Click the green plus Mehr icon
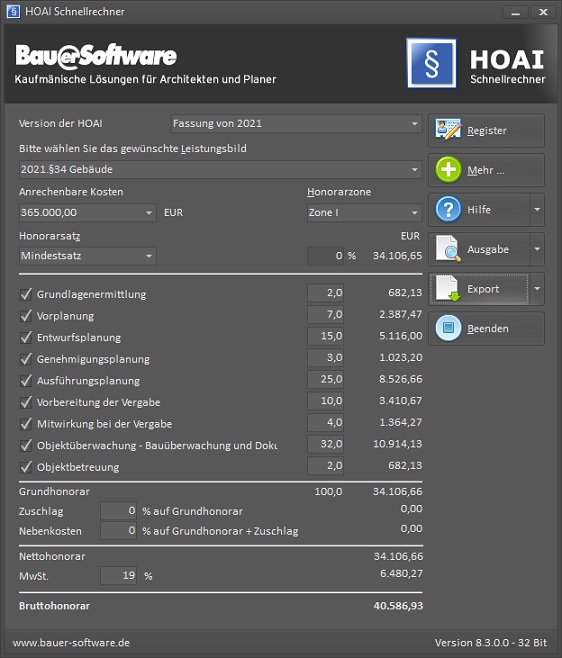The image size is (562, 658). [448, 170]
